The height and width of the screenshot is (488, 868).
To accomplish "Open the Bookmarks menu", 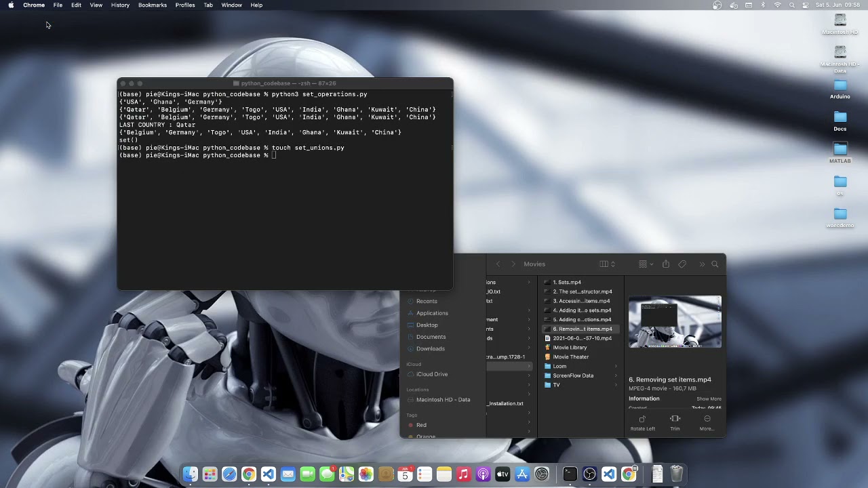I will (x=152, y=5).
